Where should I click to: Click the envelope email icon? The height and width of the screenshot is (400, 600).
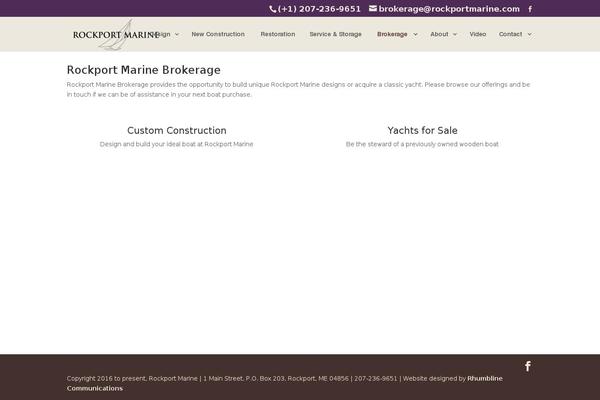click(x=373, y=8)
